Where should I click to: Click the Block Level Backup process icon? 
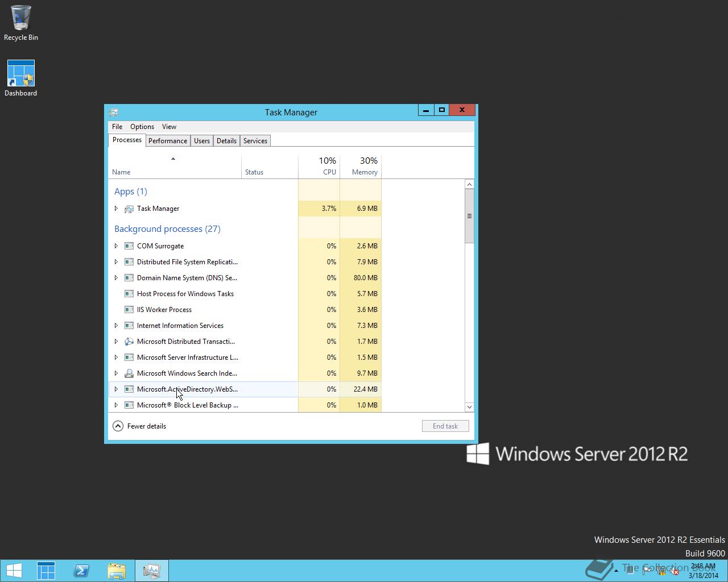coord(129,405)
